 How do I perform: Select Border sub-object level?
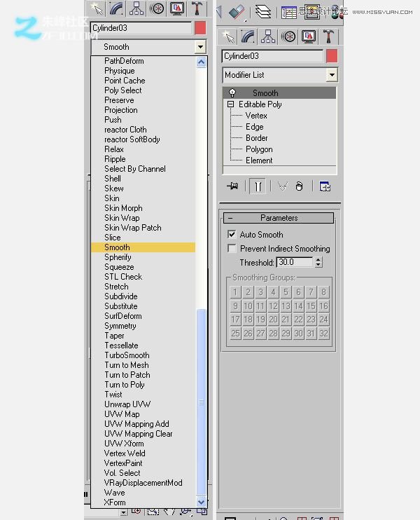(256, 138)
